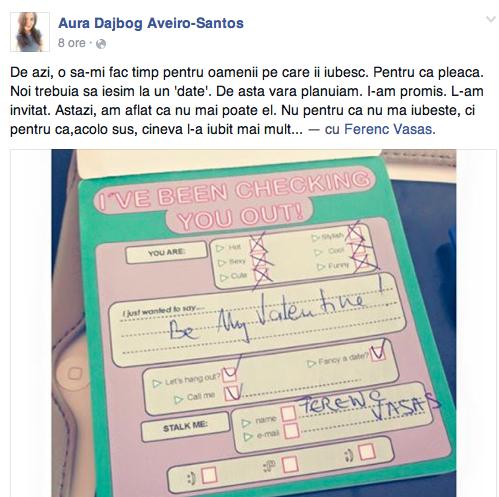Click the crossed 'Hot' checkbox
The height and width of the screenshot is (497, 499).
[x=258, y=244]
